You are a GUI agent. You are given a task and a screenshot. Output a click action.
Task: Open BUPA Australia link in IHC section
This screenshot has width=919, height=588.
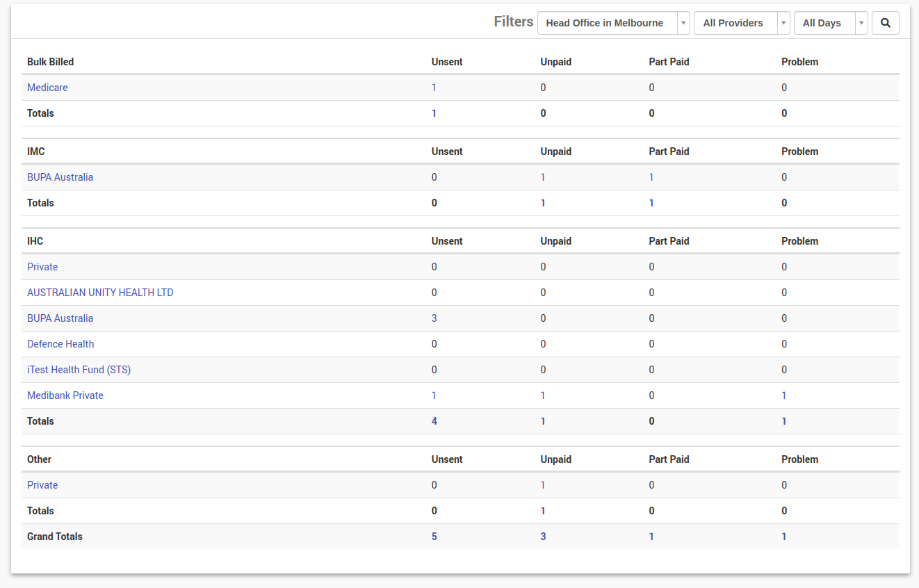tap(60, 318)
